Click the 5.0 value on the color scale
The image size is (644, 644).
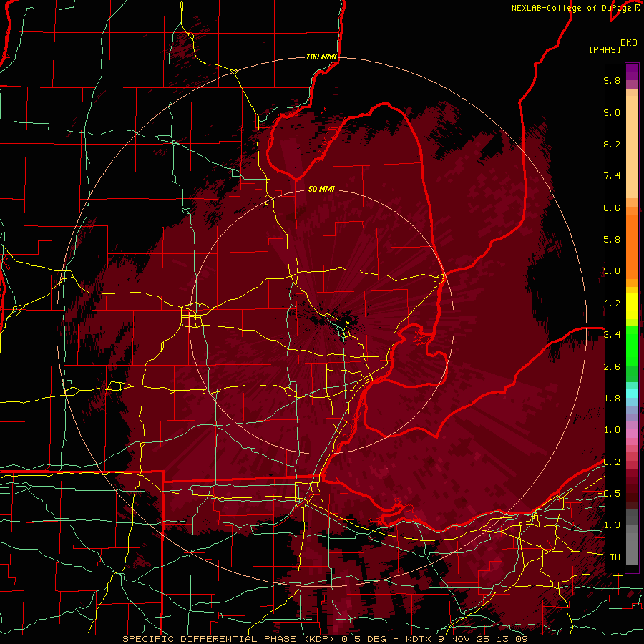pyautogui.click(x=612, y=271)
